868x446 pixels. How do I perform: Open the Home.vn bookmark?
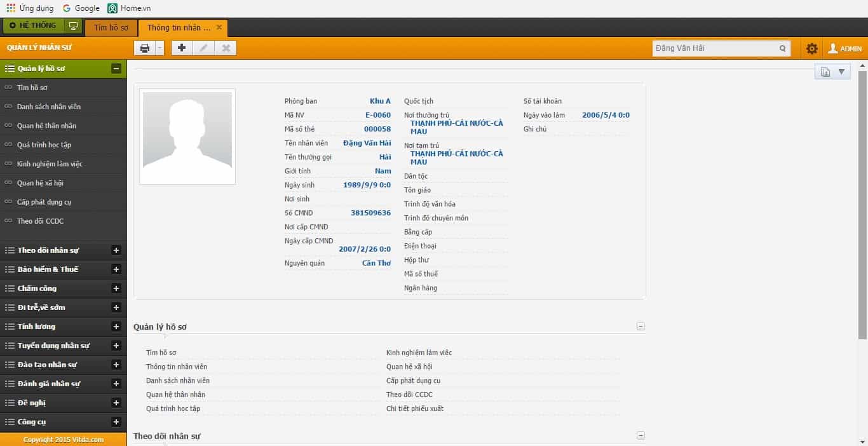pos(130,8)
